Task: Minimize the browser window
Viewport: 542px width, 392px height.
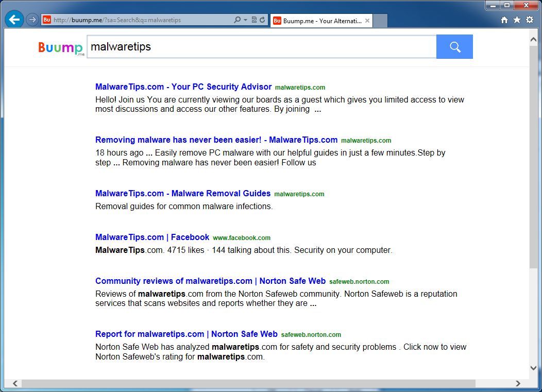Action: (493, 5)
